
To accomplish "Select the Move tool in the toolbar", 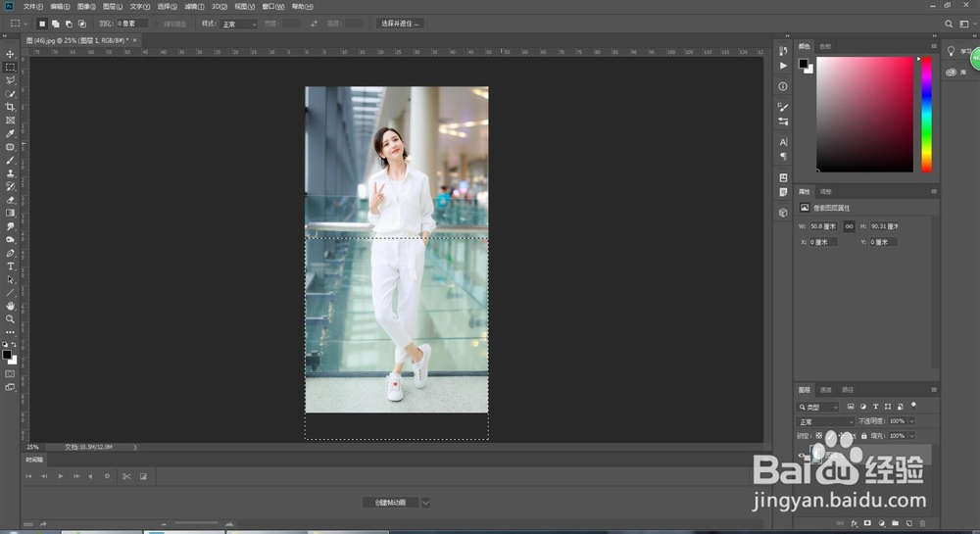I will 11,54.
